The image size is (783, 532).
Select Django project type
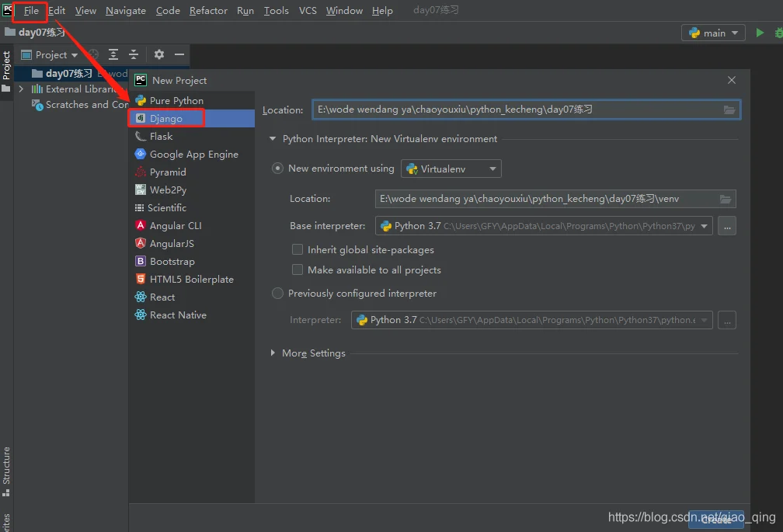pyautogui.click(x=192, y=118)
